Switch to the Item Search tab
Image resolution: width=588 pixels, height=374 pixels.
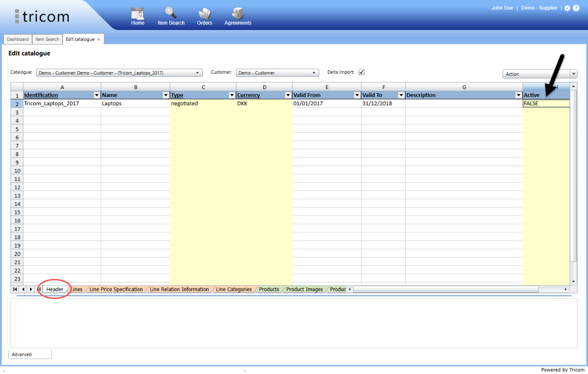[47, 39]
